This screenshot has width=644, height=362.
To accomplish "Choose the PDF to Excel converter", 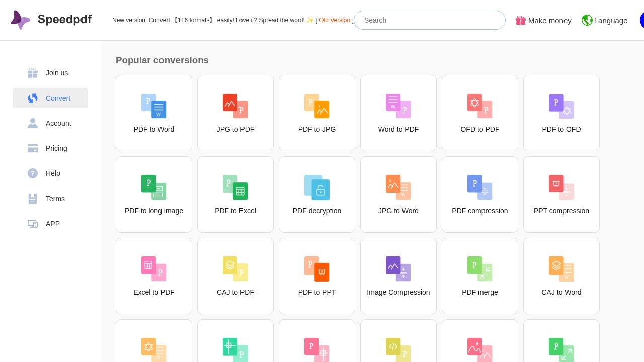I will coord(235,195).
